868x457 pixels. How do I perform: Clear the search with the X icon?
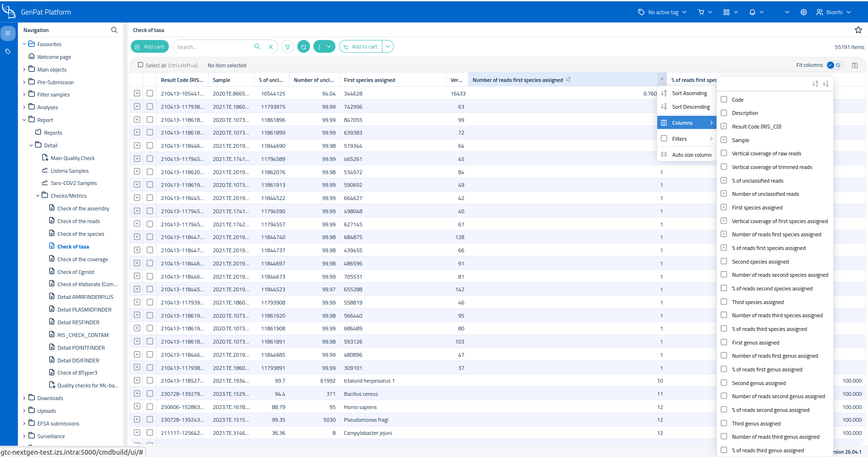tap(271, 47)
